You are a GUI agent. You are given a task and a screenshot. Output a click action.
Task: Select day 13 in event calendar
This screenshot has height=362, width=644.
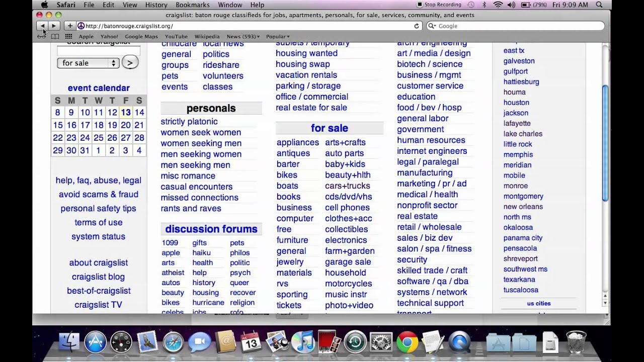coord(126,113)
